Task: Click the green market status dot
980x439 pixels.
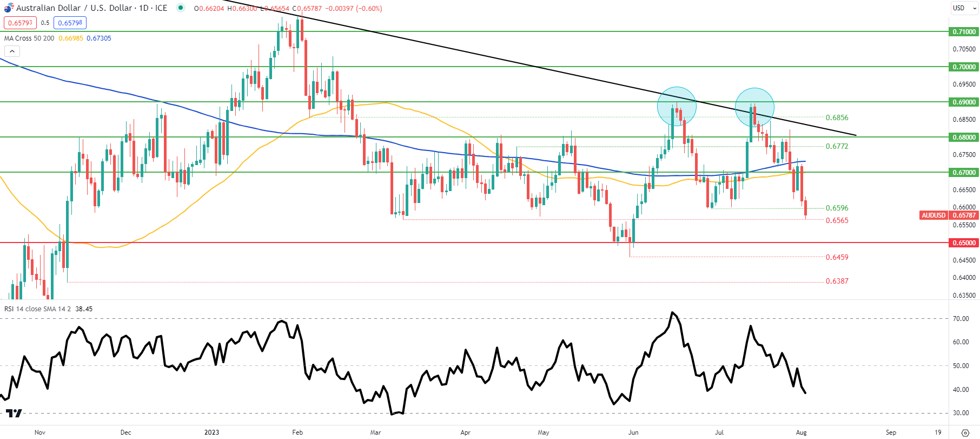Action: coord(181,8)
